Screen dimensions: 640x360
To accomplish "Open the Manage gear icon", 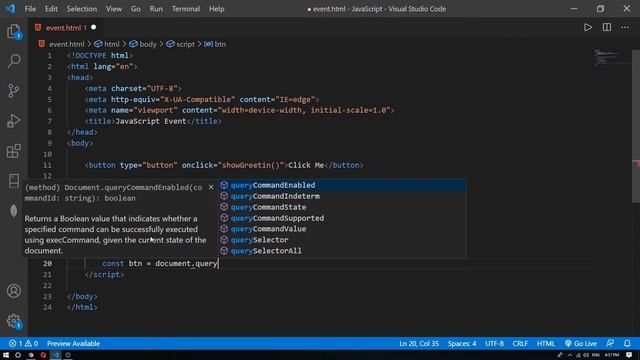I will (13, 321).
